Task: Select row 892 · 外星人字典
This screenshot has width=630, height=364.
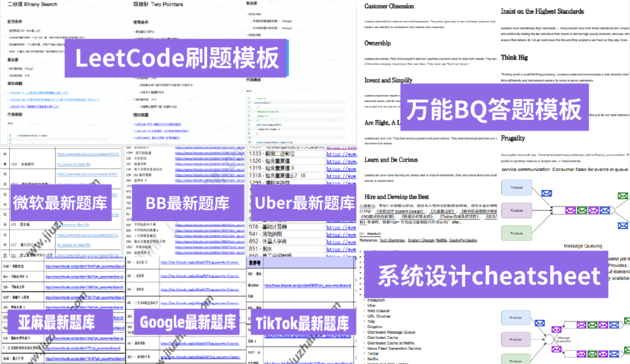Action: point(287,241)
